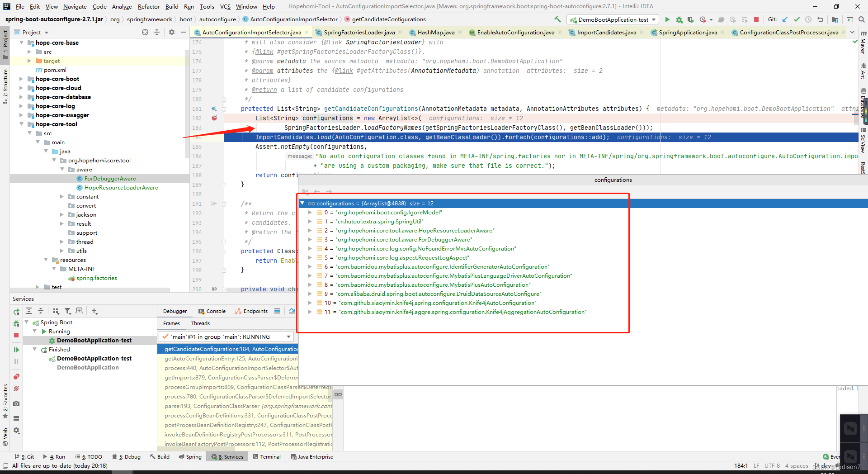Toggle the breakpoint on line 182 in the gutter
This screenshot has width=868, height=474.
(x=214, y=118)
